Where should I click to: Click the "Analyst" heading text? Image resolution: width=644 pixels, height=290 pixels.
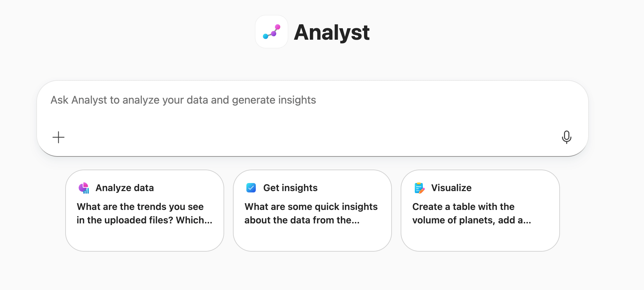click(331, 32)
